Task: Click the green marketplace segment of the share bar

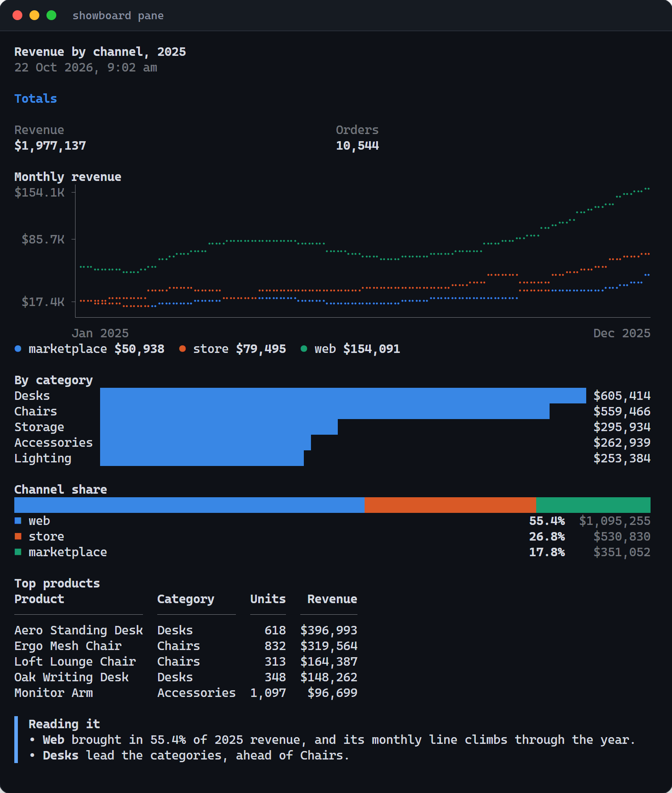Action: [x=593, y=505]
